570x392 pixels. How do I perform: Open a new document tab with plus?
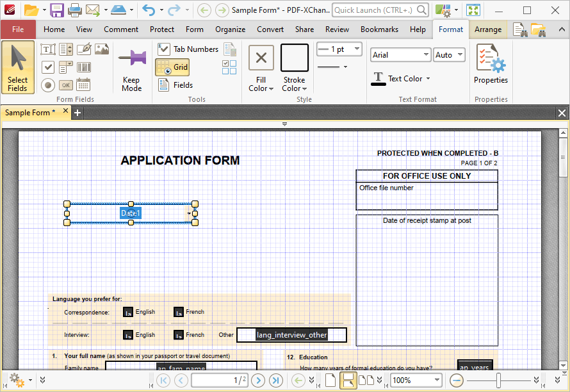click(x=77, y=113)
